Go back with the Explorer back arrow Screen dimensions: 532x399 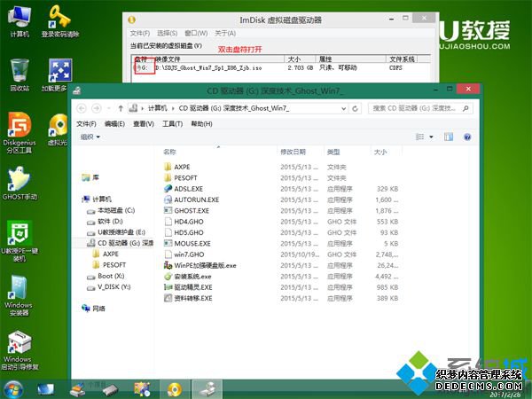pos(82,108)
